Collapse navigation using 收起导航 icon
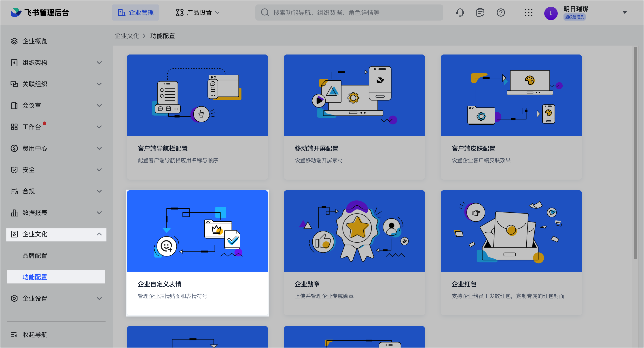Screen dimensions: 644x348 pyautogui.click(x=14, y=335)
